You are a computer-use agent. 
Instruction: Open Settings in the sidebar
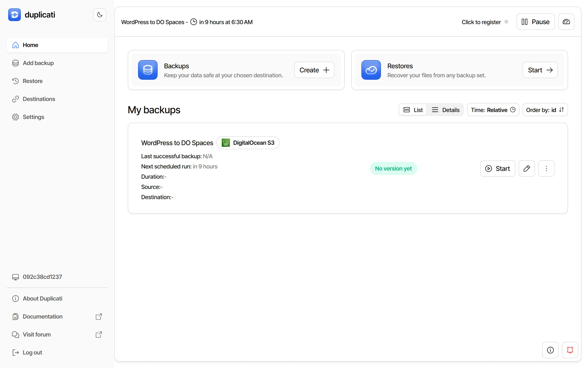[x=57, y=117]
